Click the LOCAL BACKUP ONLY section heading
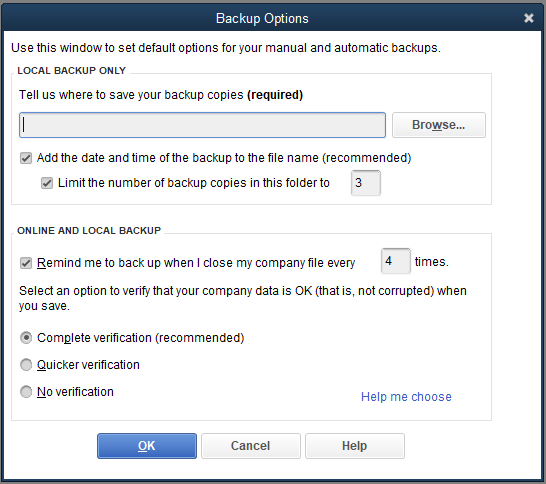The height and width of the screenshot is (484, 546). pos(71,71)
